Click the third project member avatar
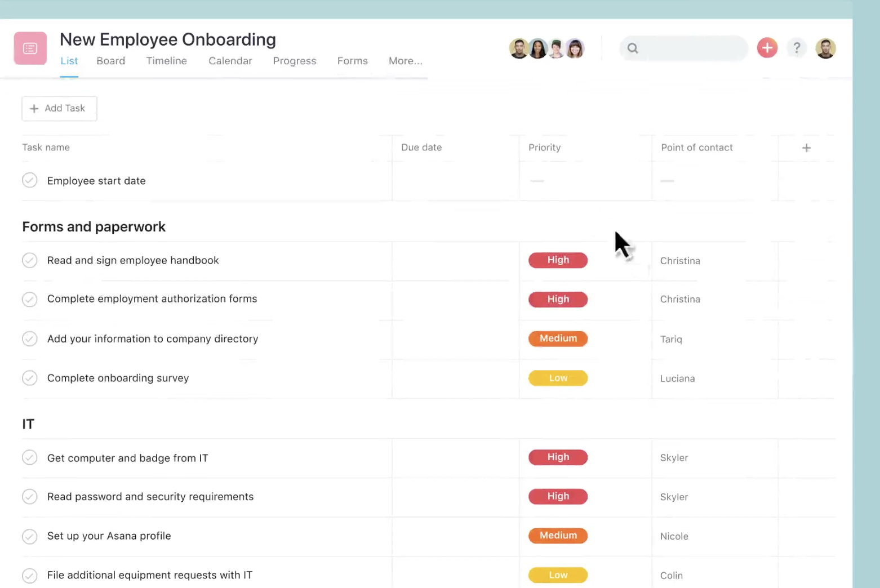 coord(556,48)
